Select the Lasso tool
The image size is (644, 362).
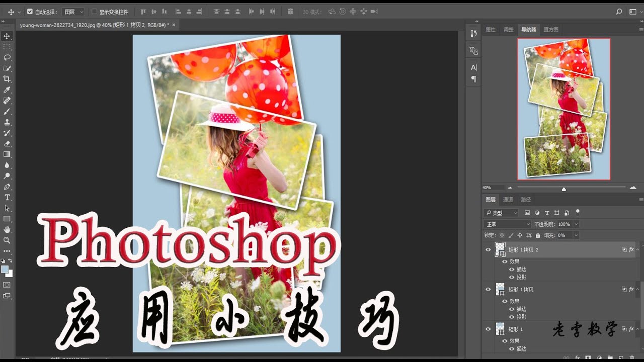pos(7,57)
